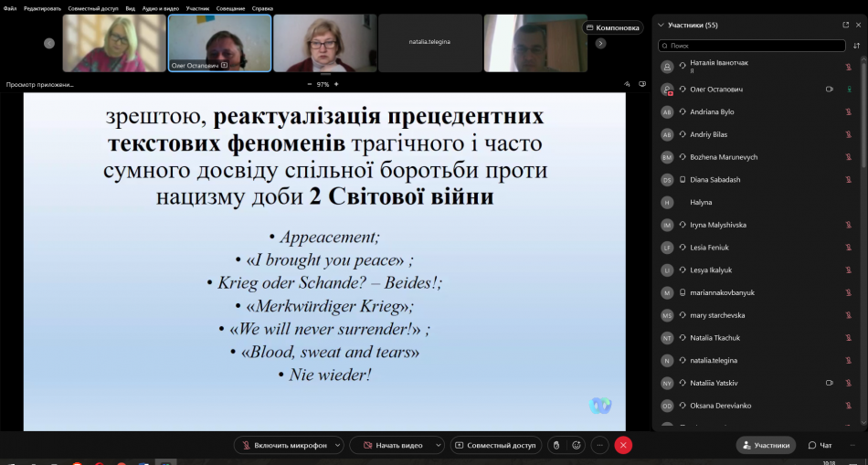The height and width of the screenshot is (465, 868).
Task: Click the Совместный доступ button
Action: pyautogui.click(x=495, y=445)
